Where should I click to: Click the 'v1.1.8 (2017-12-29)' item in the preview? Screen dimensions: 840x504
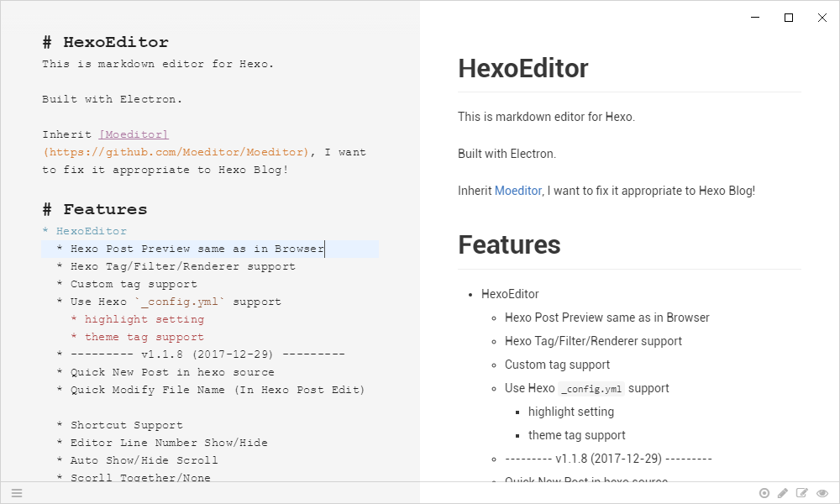click(x=608, y=459)
